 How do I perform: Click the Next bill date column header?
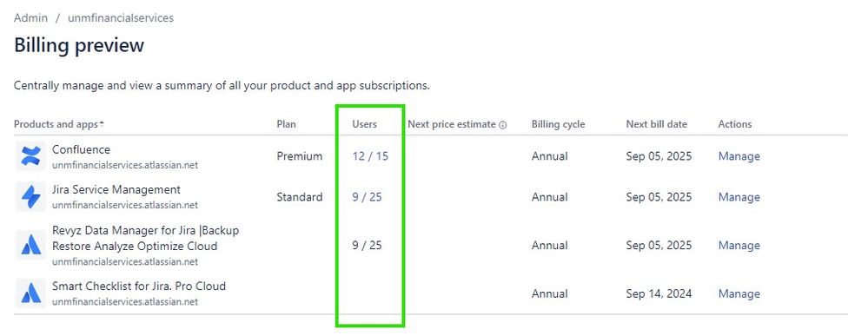[657, 124]
